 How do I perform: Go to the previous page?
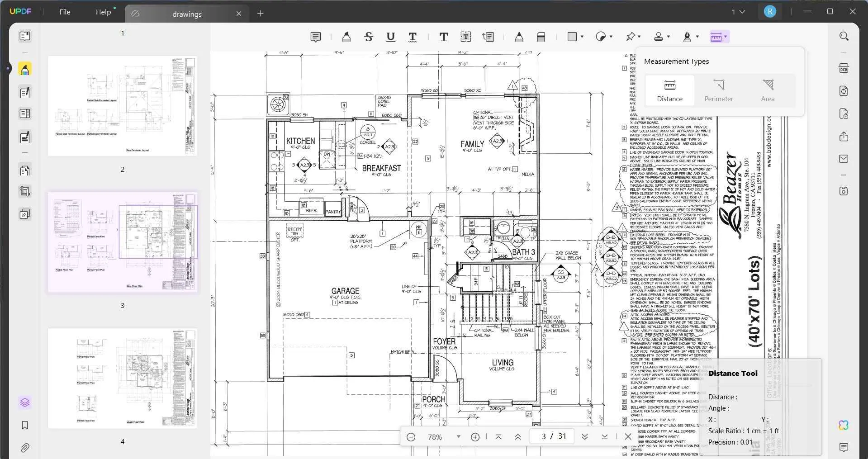(x=518, y=437)
